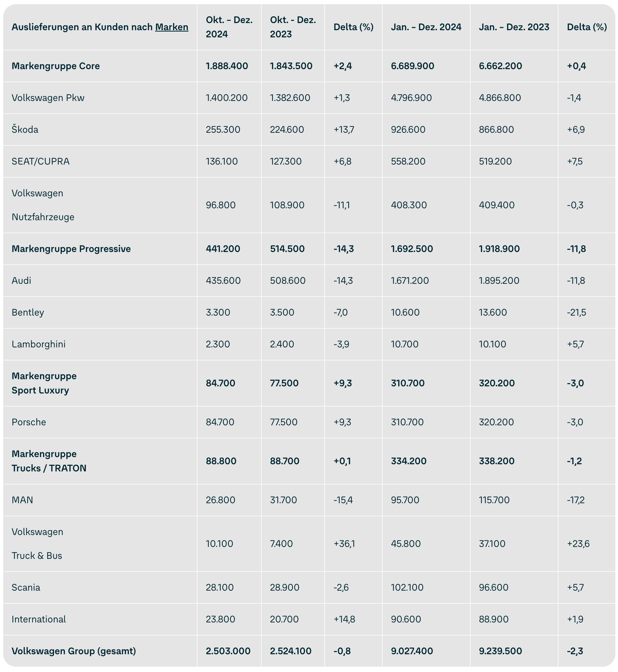
Task: Select the Markengruppe Sport Luxury row label
Action: coord(44,383)
